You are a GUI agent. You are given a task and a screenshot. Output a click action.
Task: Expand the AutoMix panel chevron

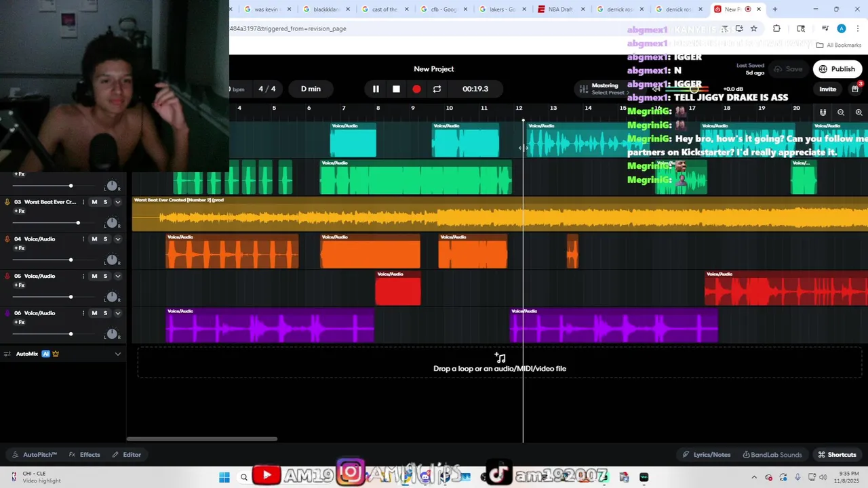pyautogui.click(x=117, y=354)
